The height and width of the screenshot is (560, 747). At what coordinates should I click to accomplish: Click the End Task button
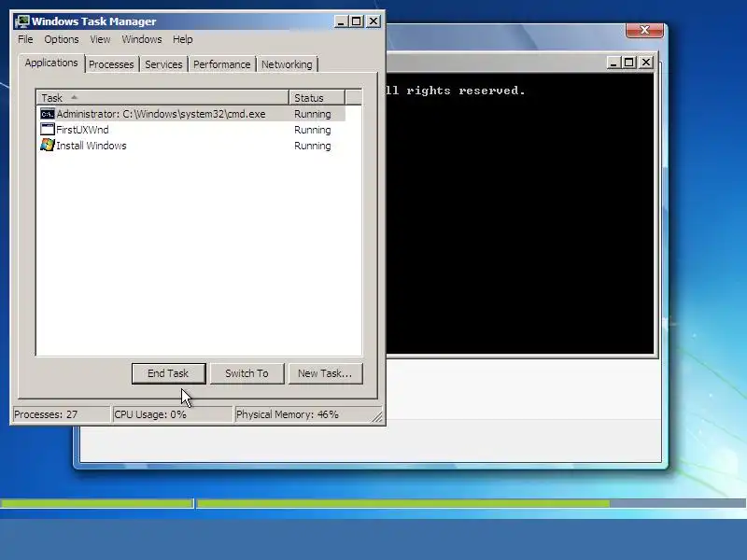[168, 373]
